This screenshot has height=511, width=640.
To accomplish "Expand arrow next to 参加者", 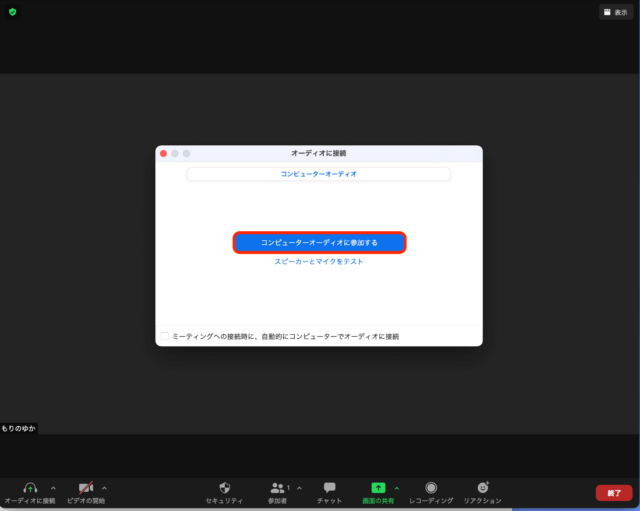I will (300, 488).
